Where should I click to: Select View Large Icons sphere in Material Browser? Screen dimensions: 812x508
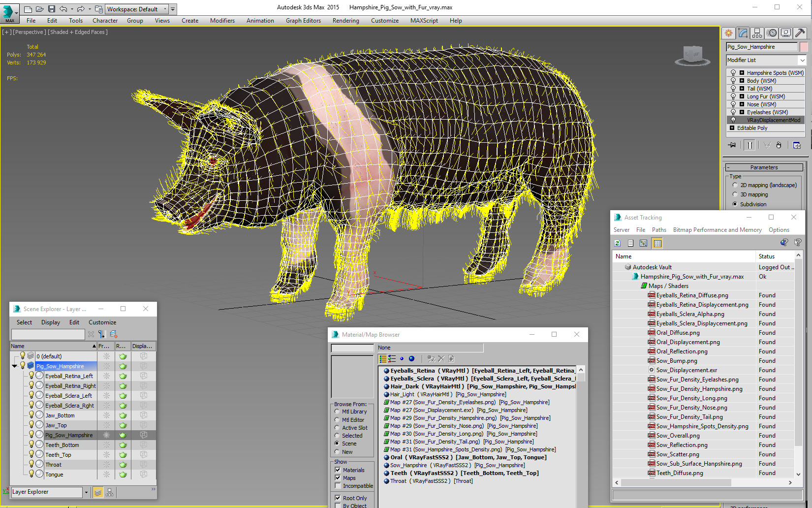(x=411, y=359)
